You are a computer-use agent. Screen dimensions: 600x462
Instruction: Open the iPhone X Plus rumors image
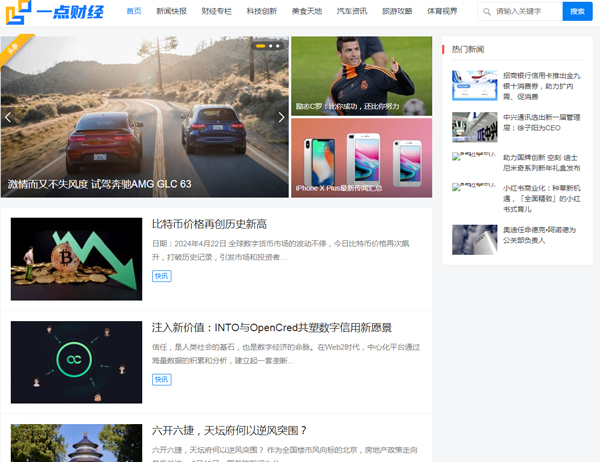pyautogui.click(x=362, y=158)
